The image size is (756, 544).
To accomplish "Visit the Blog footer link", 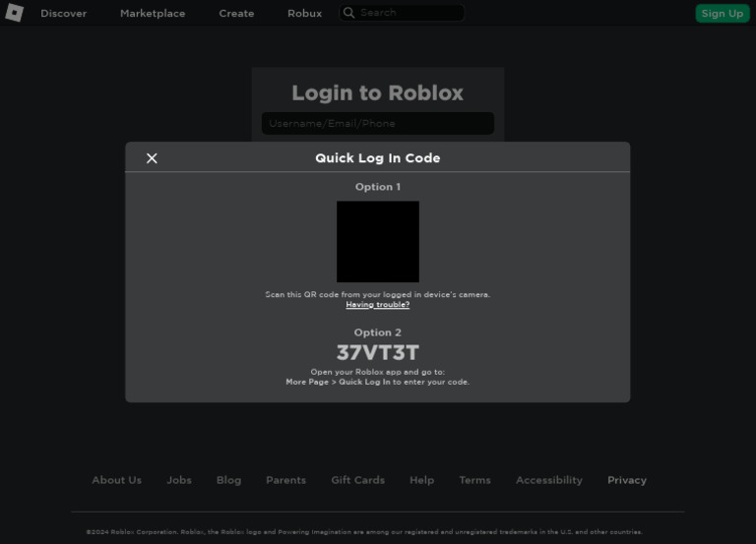I will [228, 480].
